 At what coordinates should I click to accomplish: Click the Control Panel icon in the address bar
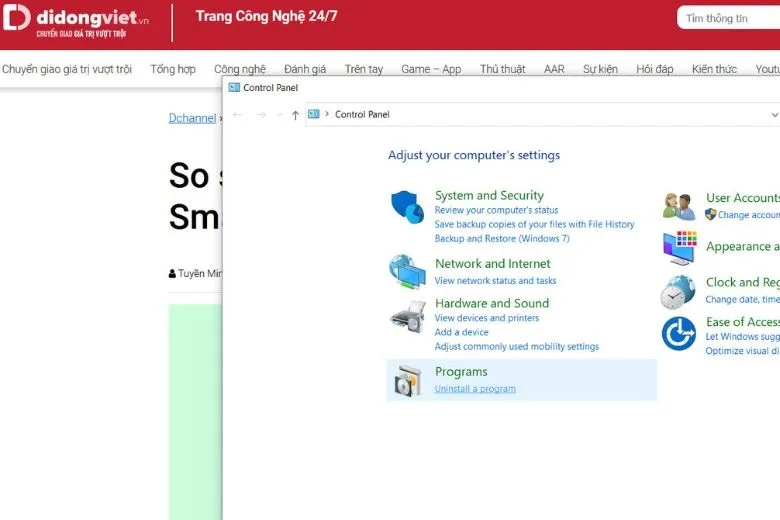click(x=313, y=114)
